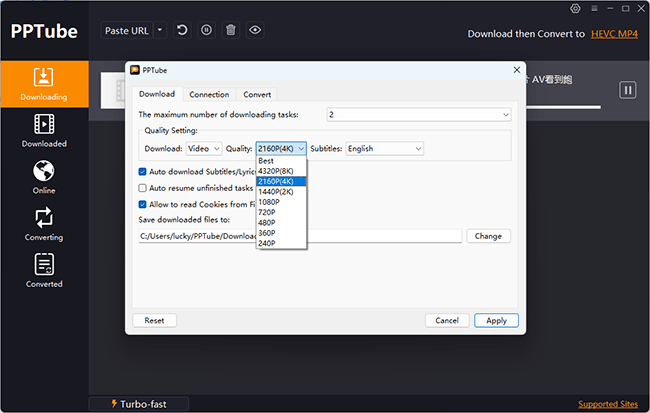Screen dimensions: 650x413
Task: Open the Converted files section
Action: [x=43, y=271]
